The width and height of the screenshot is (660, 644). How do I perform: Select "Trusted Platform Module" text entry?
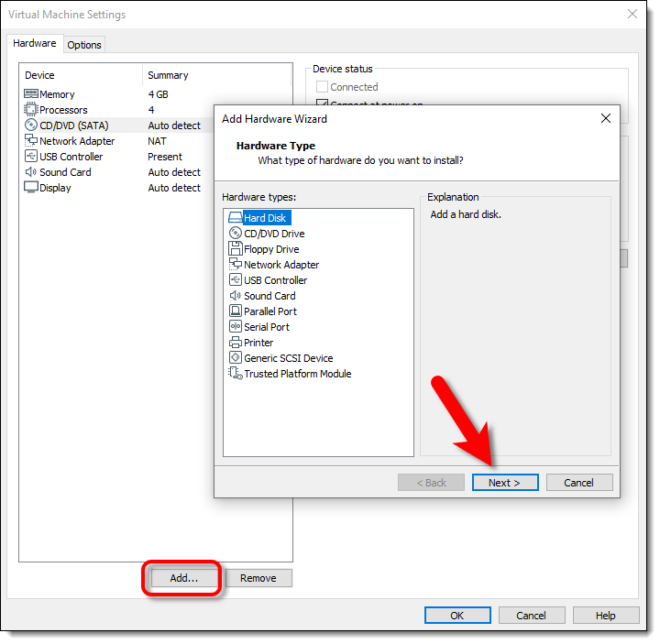[x=298, y=374]
